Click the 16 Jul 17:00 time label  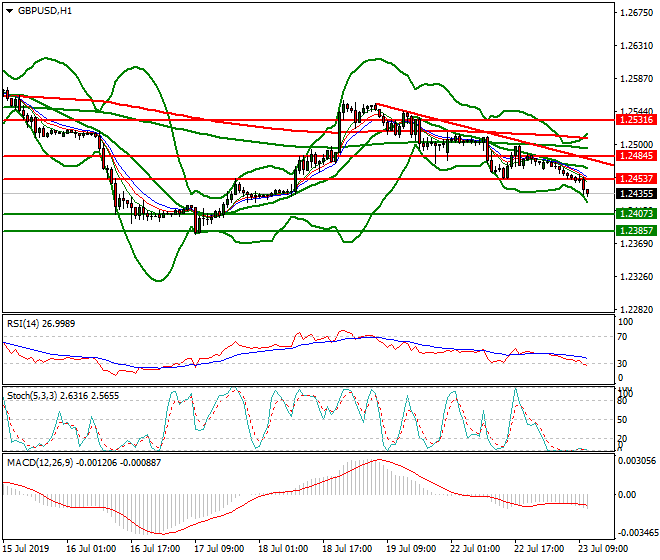(155, 549)
